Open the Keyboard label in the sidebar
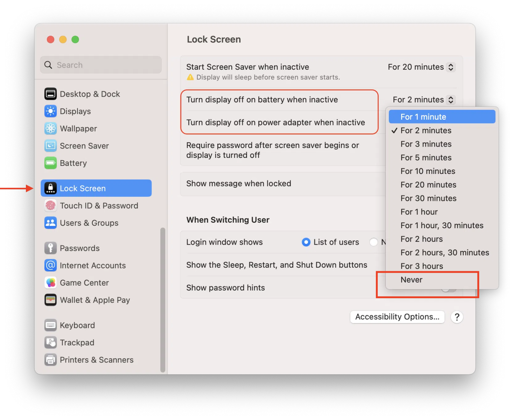The width and height of the screenshot is (510, 420). (77, 325)
